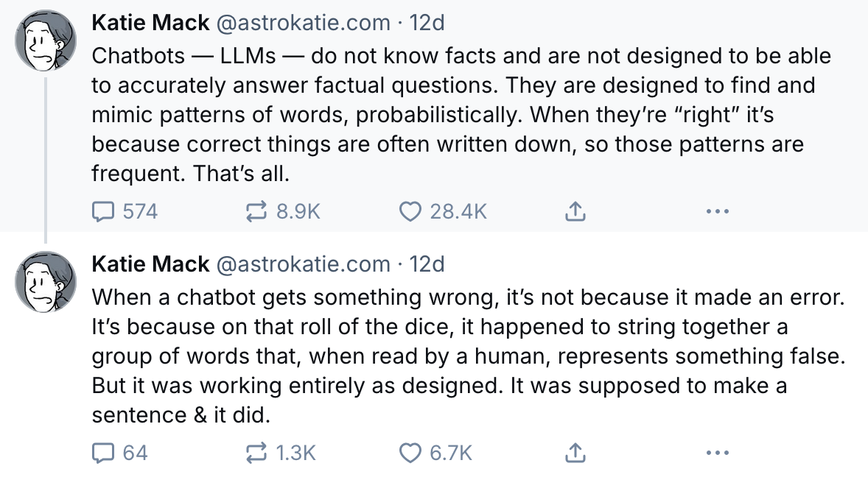Viewport: 868px width, 477px height.
Task: Open more options on the post with 6.7K likes
Action: pos(717,453)
